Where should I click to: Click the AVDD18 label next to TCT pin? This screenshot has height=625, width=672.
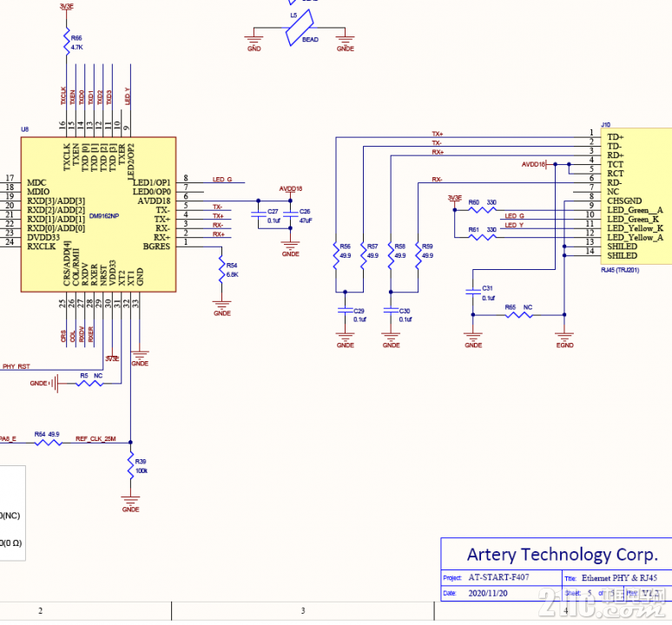[x=533, y=164]
